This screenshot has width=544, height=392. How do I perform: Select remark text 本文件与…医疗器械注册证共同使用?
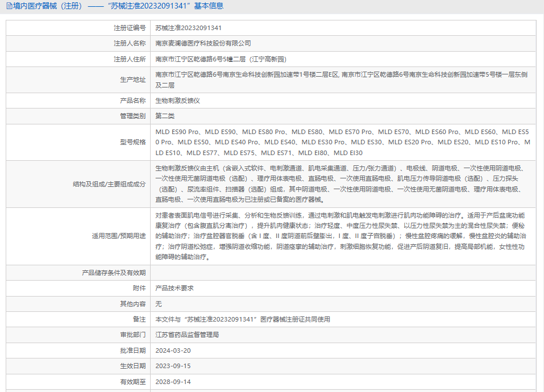point(243,319)
